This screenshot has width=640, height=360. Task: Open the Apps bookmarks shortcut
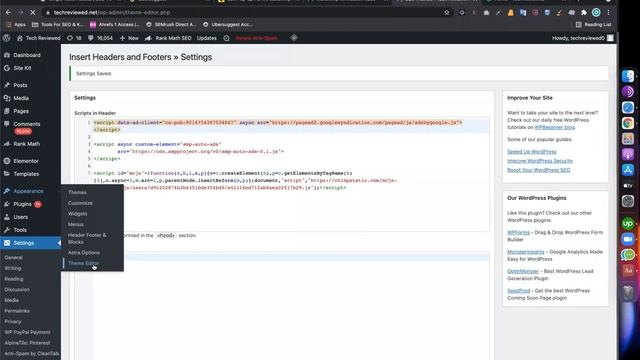coord(16,24)
